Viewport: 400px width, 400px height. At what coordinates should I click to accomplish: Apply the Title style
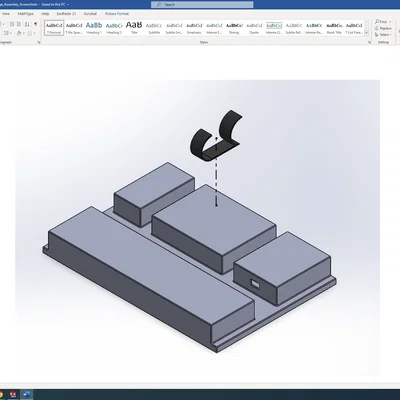(134, 28)
